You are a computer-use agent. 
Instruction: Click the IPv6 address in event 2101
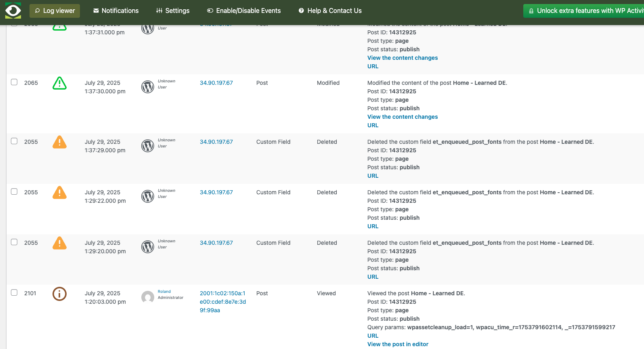223,302
